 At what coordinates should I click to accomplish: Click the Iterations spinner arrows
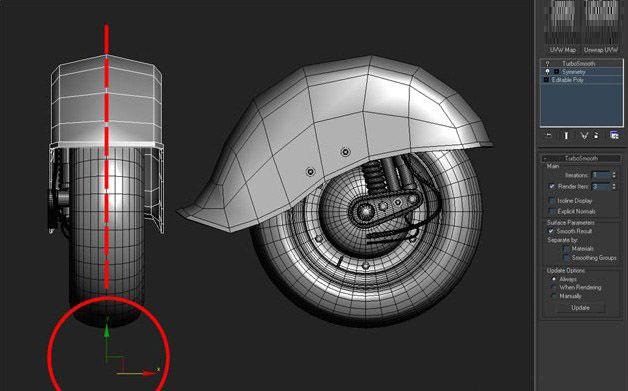tap(614, 175)
